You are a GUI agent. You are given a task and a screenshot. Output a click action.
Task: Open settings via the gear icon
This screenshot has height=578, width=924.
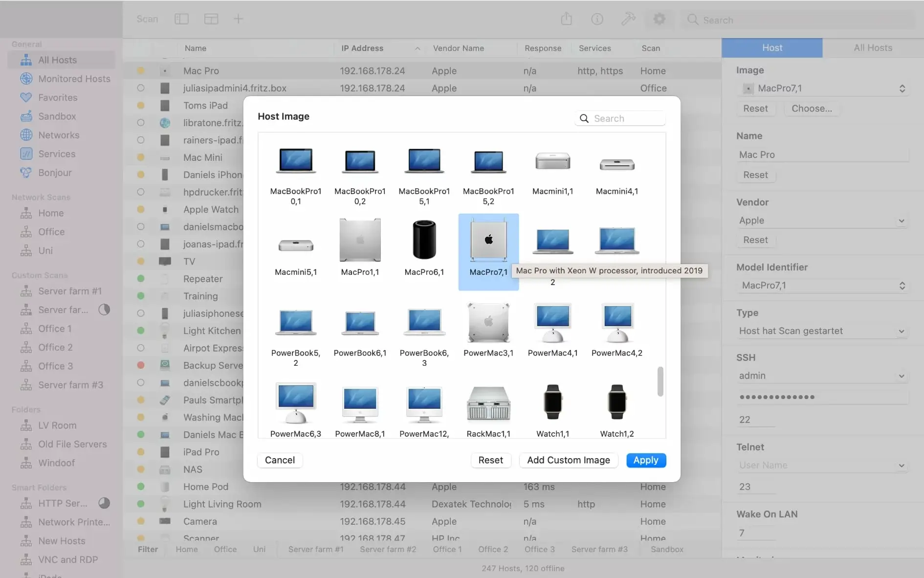(x=659, y=19)
